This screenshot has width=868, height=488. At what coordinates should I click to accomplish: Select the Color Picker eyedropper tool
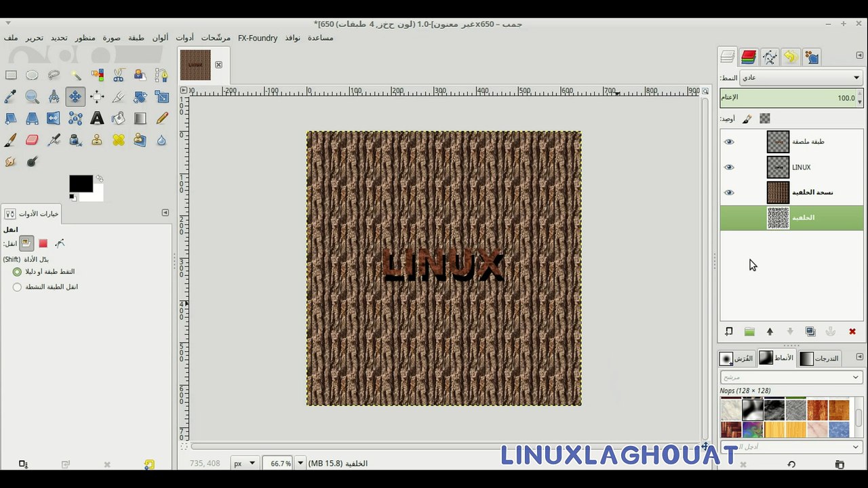tap(11, 97)
